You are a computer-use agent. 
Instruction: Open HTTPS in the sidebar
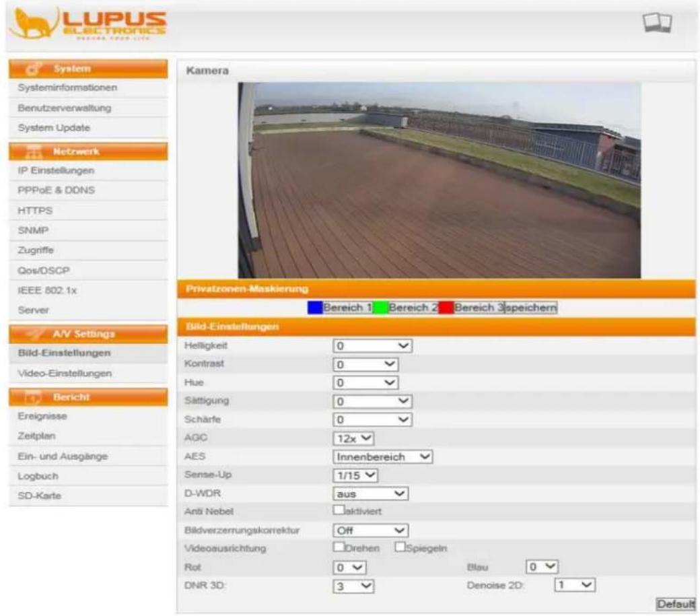pos(88,211)
